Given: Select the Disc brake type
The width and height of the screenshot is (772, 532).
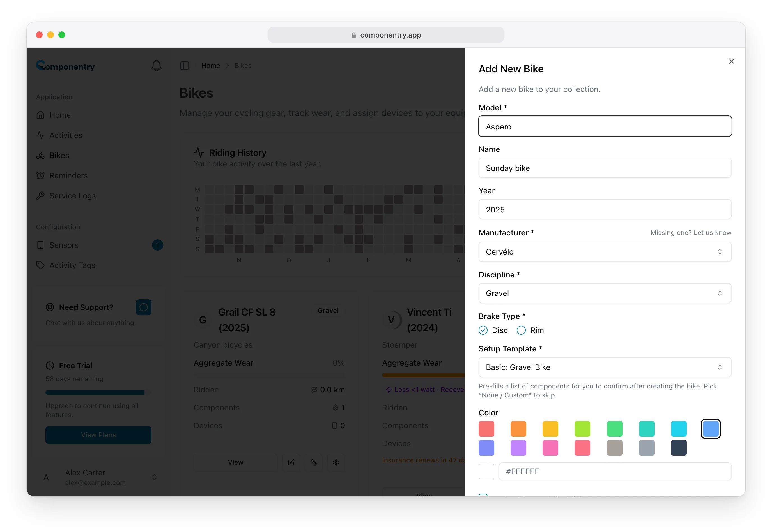Looking at the screenshot, I should click(x=483, y=330).
